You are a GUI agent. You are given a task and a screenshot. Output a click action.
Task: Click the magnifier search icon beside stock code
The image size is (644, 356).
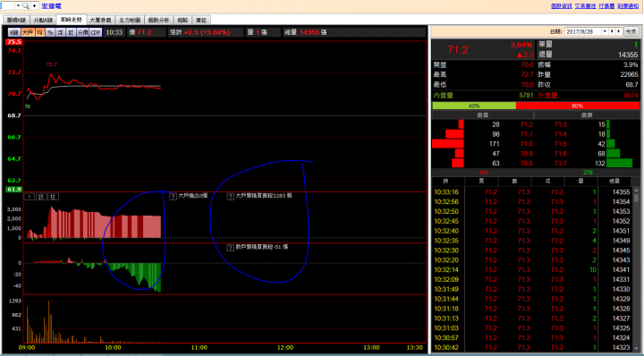(26, 5)
